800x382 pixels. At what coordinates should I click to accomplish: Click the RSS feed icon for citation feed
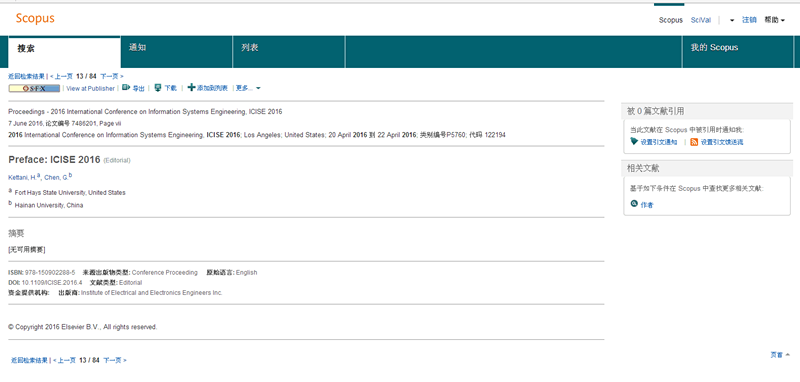694,142
